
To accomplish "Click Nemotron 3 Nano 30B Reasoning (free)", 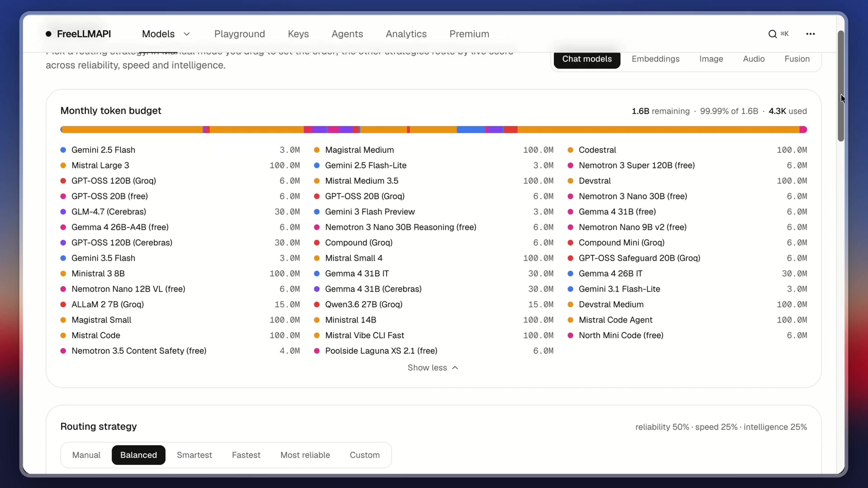I will 434,227.
